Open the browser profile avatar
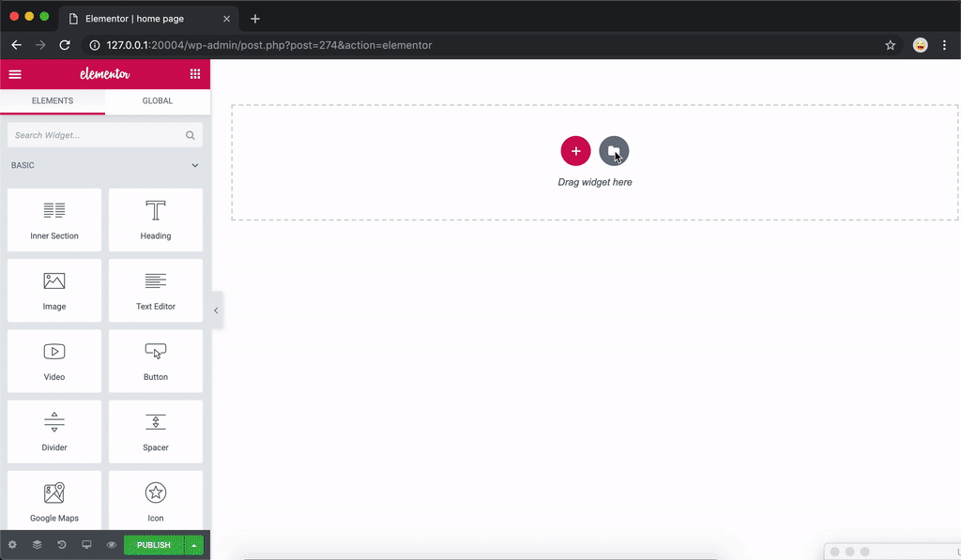961x560 pixels. (920, 45)
